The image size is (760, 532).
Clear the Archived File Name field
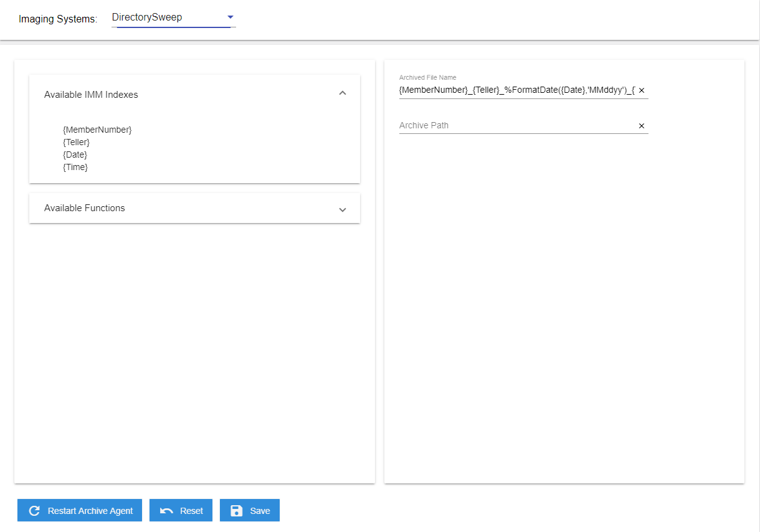point(642,90)
